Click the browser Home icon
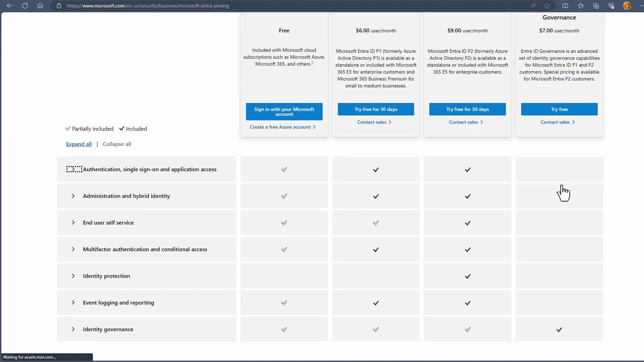The height and width of the screenshot is (362, 644). tap(40, 6)
